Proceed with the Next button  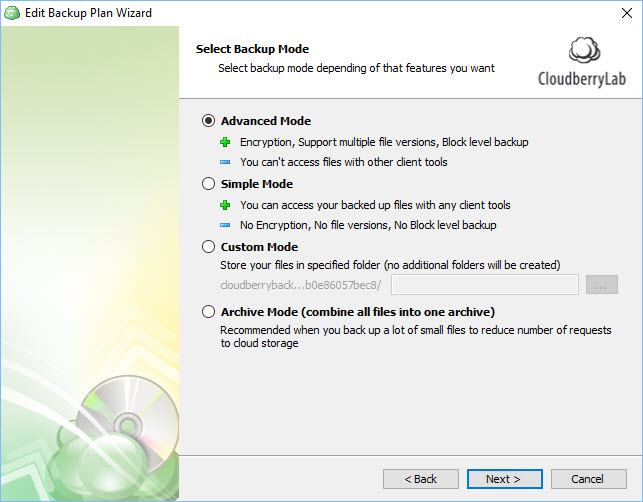[505, 479]
